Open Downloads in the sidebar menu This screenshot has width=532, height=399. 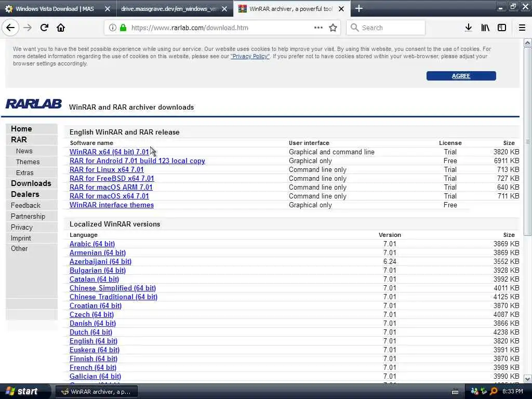click(x=31, y=183)
